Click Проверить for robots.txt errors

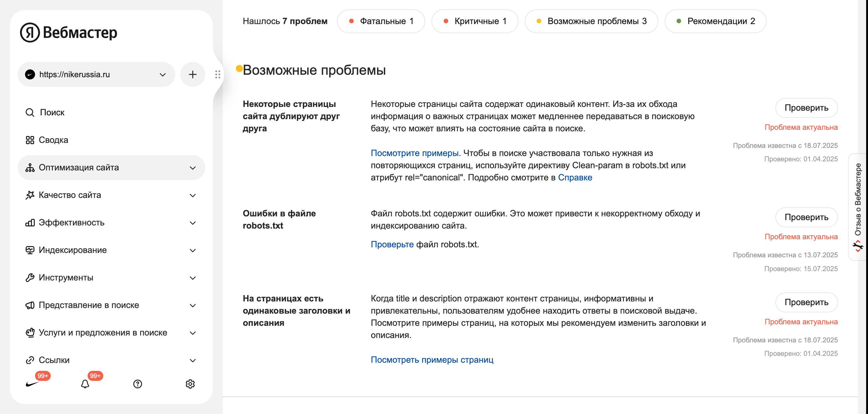pyautogui.click(x=806, y=217)
